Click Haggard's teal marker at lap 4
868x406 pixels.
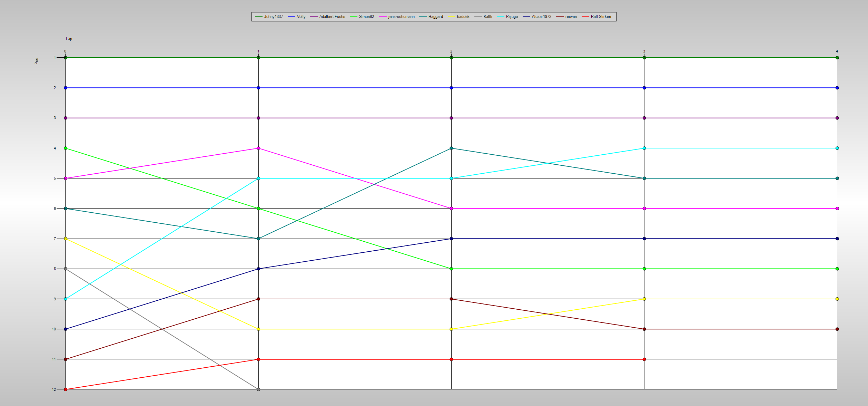(x=837, y=178)
